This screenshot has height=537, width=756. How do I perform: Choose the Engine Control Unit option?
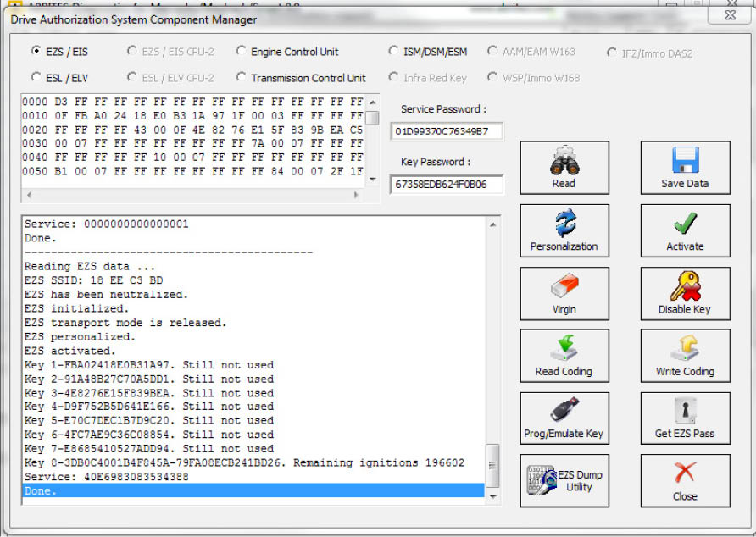[x=242, y=52]
